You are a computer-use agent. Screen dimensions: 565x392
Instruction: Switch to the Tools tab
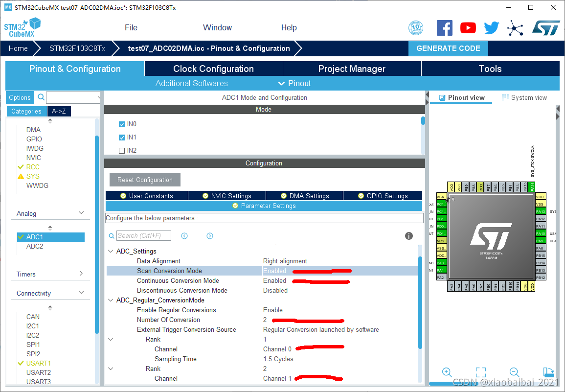[x=490, y=69]
